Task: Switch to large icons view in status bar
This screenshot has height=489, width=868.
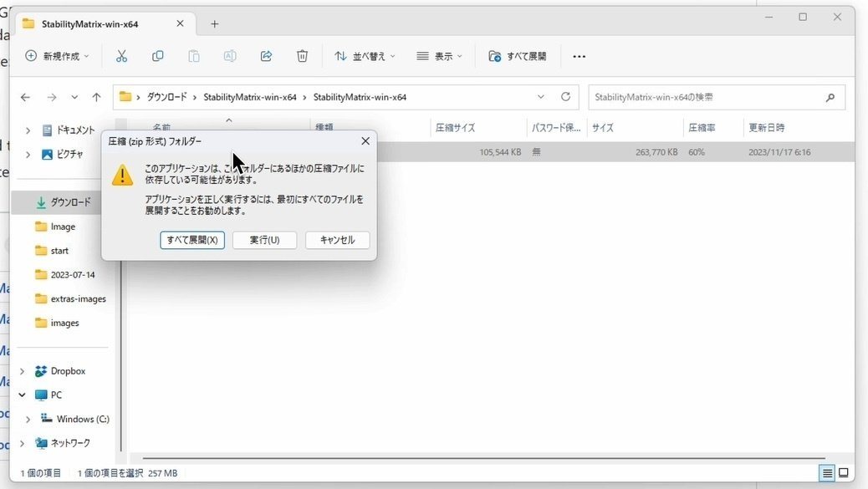Action: click(844, 473)
